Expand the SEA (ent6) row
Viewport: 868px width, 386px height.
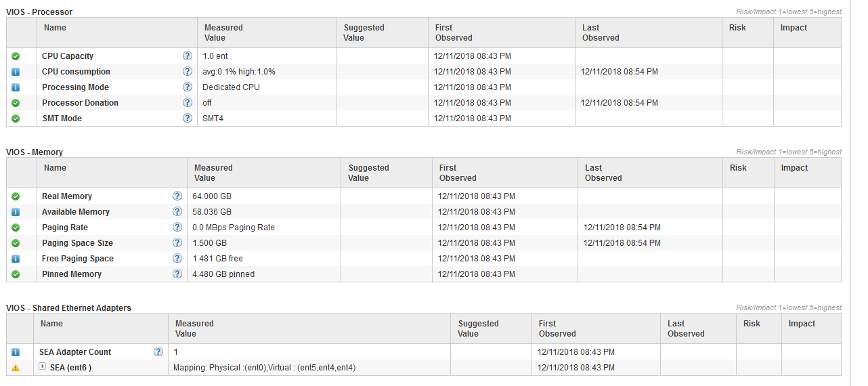pyautogui.click(x=42, y=367)
